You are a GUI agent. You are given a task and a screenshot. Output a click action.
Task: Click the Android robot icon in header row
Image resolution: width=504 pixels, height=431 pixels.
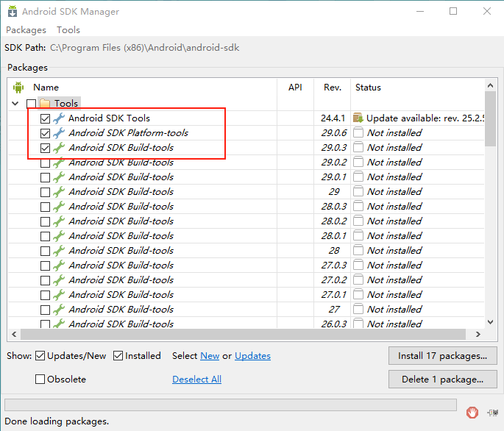tap(18, 87)
